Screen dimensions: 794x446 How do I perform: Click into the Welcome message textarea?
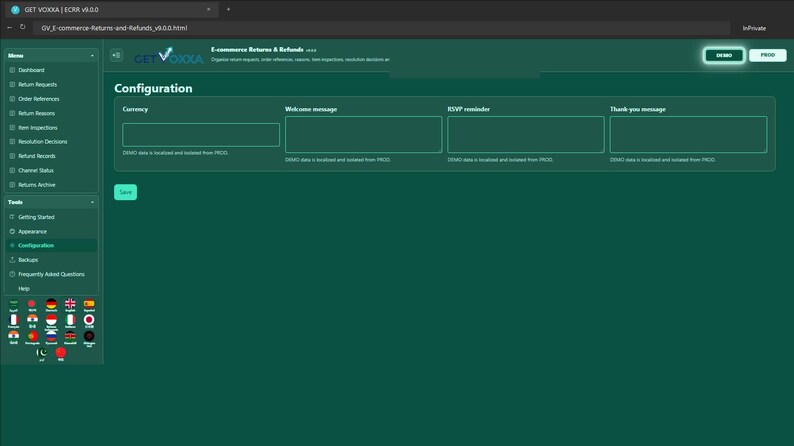pos(363,135)
